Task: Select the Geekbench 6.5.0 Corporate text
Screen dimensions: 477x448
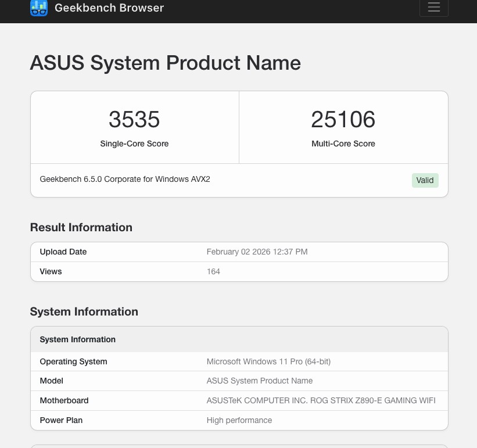Action: click(124, 179)
